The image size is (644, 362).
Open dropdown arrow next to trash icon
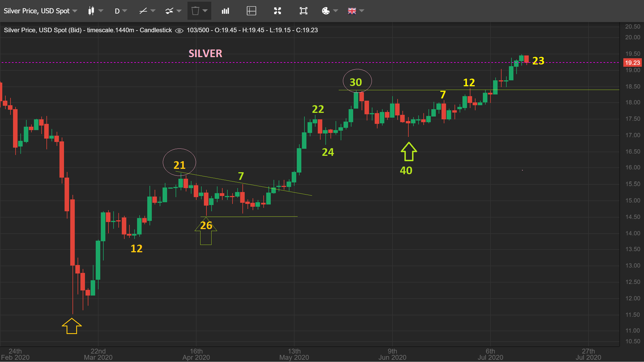pos(205,11)
